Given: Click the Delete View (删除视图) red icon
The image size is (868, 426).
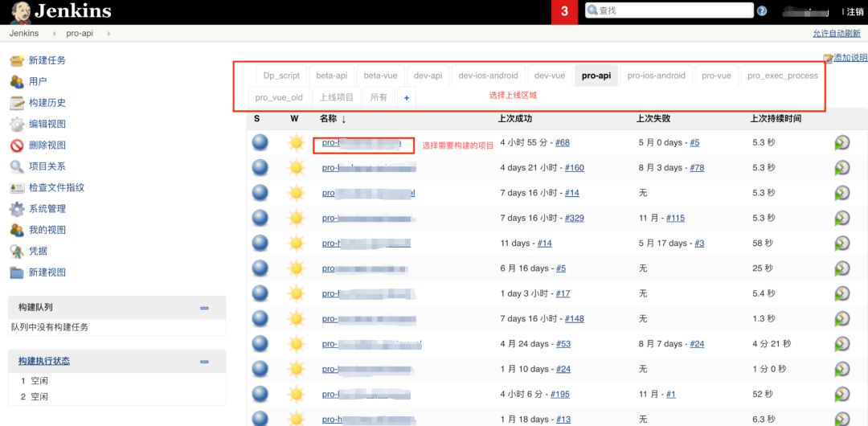Looking at the screenshot, I should (17, 145).
